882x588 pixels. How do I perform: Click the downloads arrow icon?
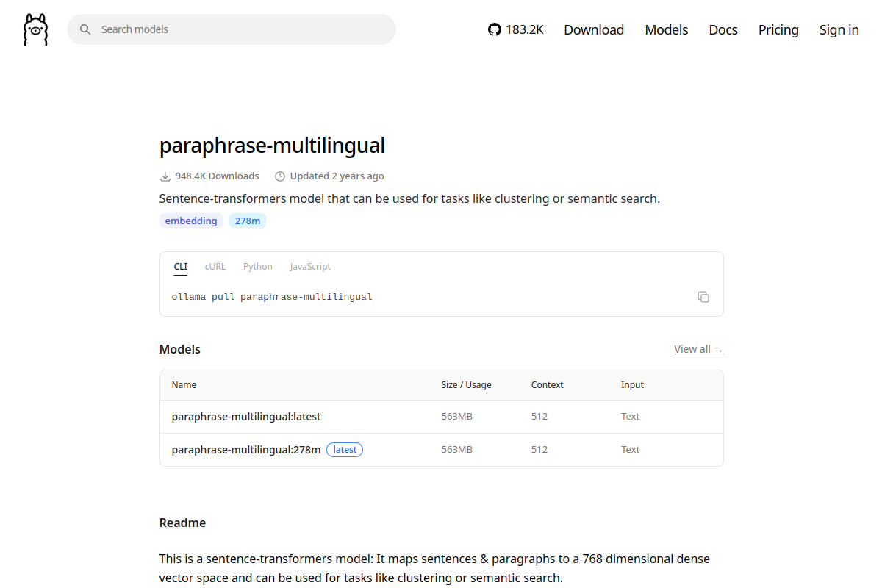[165, 176]
